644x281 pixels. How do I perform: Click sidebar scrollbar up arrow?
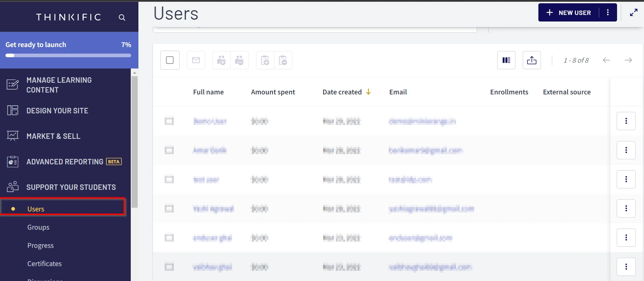pos(135,73)
